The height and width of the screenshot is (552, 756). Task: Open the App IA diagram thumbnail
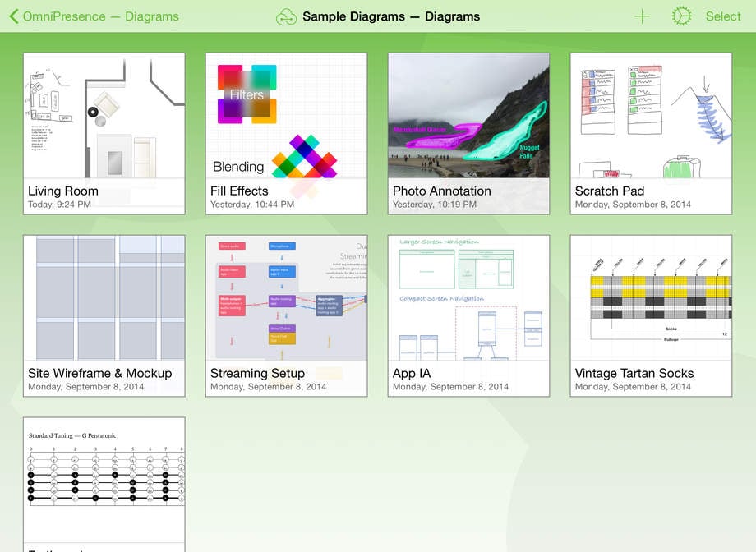468,297
